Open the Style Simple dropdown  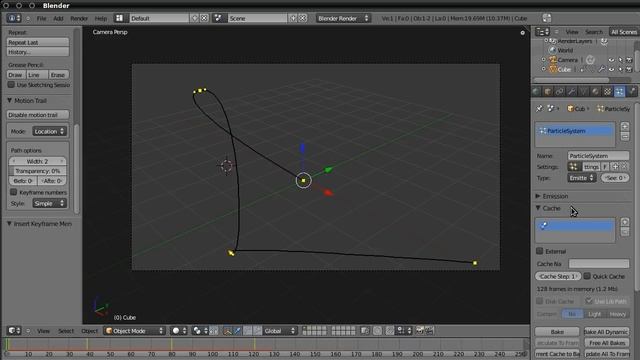[x=49, y=203]
